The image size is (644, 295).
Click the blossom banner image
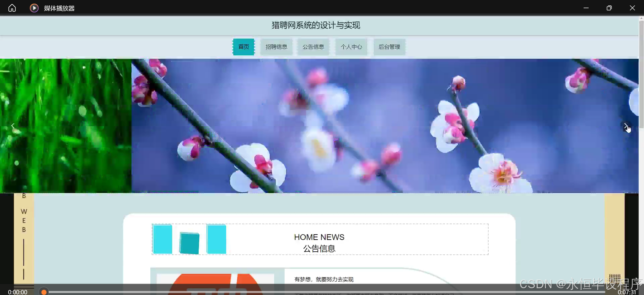coord(385,126)
